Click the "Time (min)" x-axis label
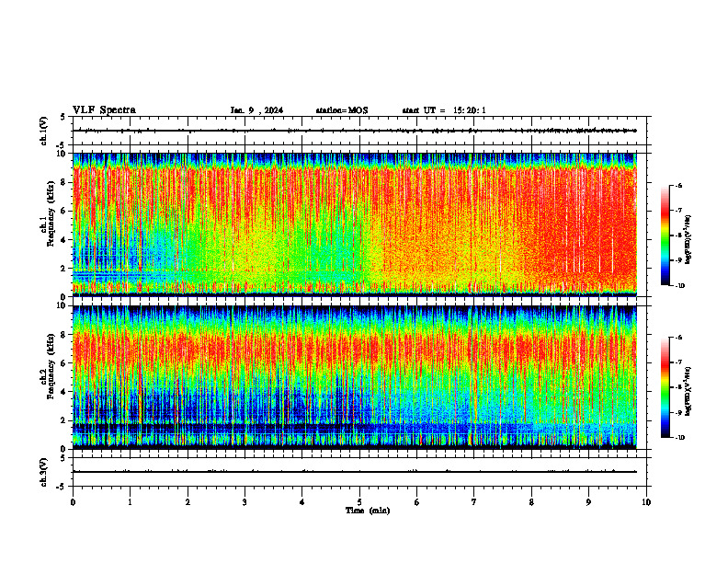728x563 pixels. pos(368,511)
